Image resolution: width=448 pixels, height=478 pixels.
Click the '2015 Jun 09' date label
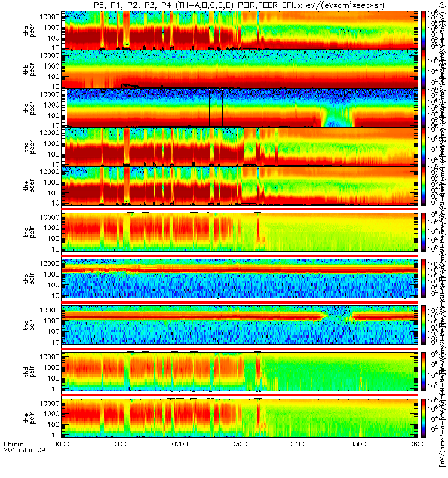tap(24, 450)
